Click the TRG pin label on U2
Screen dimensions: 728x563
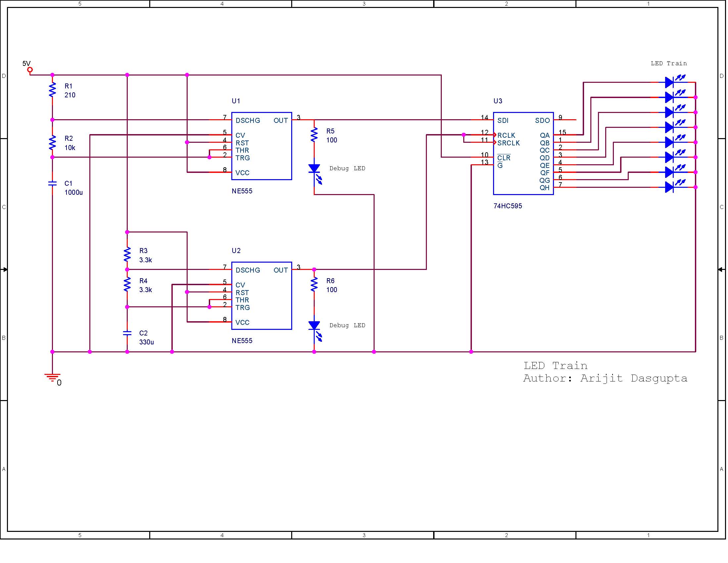pos(243,308)
